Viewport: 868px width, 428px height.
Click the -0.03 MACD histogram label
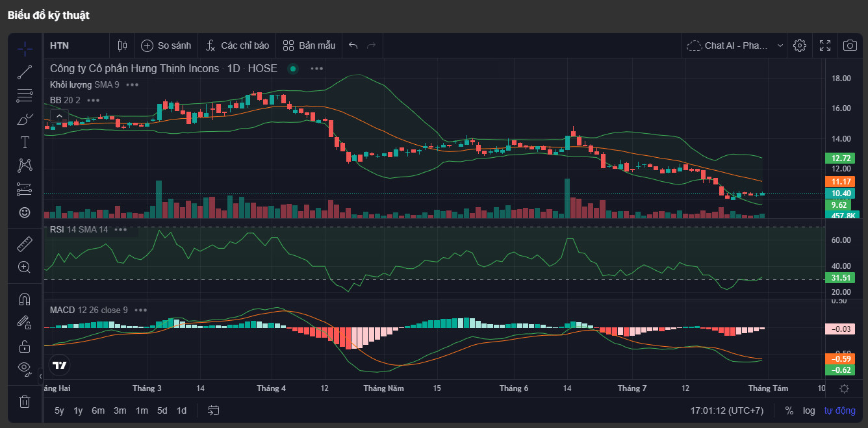[841, 329]
